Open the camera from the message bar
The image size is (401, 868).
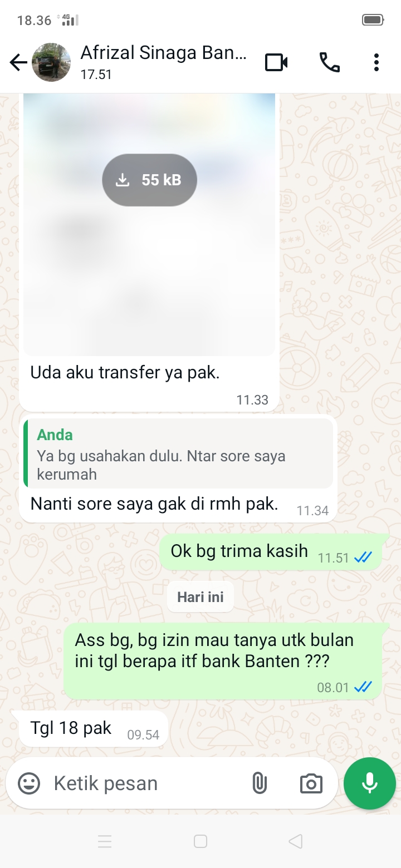[311, 783]
